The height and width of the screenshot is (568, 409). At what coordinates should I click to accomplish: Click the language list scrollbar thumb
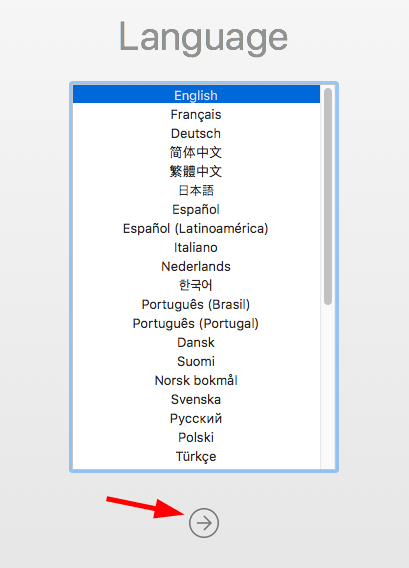[x=328, y=196]
